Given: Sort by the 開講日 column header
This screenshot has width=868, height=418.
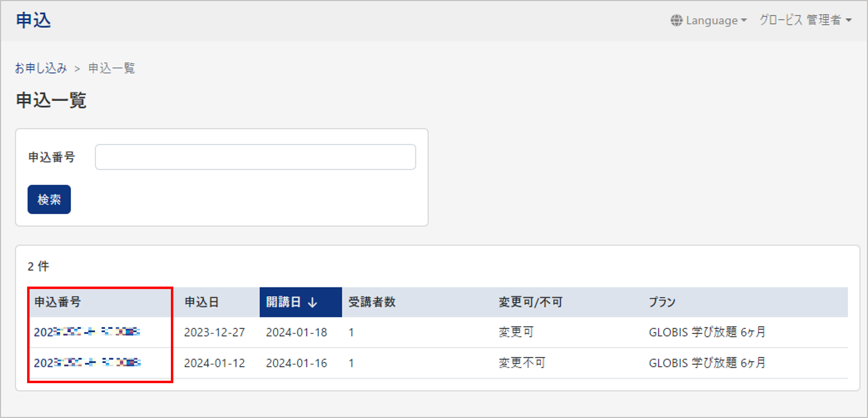Looking at the screenshot, I should pyautogui.click(x=284, y=302).
